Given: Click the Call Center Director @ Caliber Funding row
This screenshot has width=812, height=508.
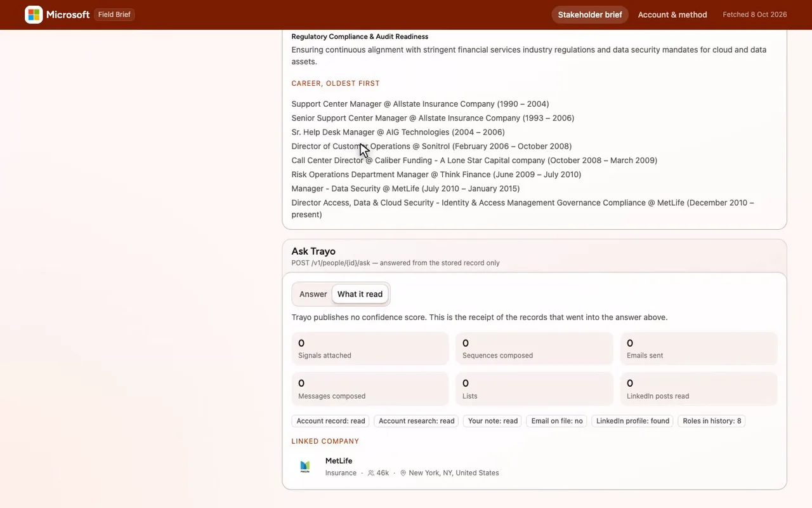Looking at the screenshot, I should [x=475, y=161].
